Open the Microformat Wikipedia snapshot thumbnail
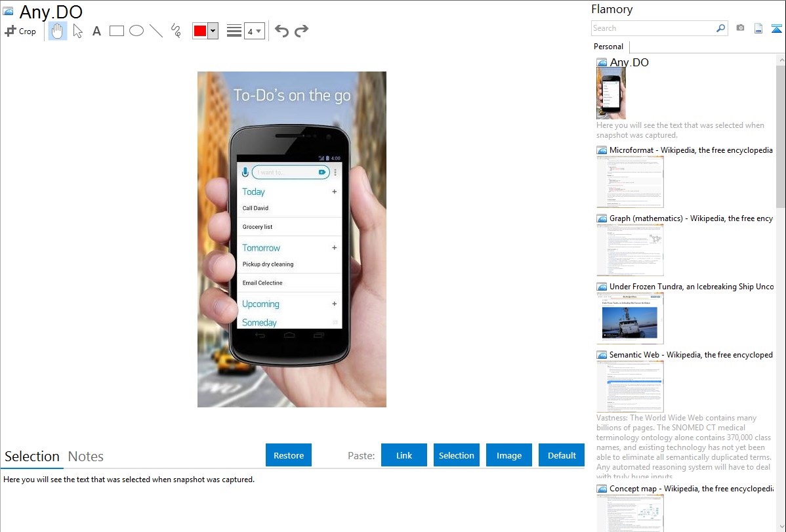This screenshot has height=532, width=786. click(x=630, y=182)
